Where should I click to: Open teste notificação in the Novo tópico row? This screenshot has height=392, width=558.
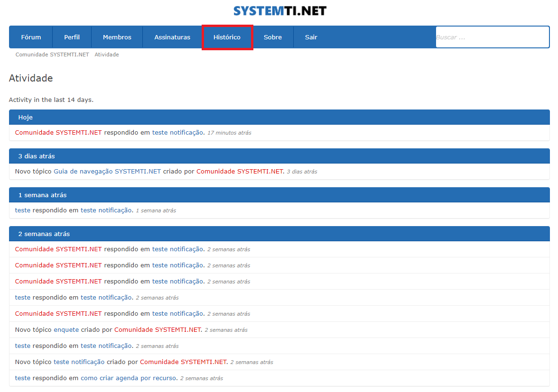coord(79,362)
